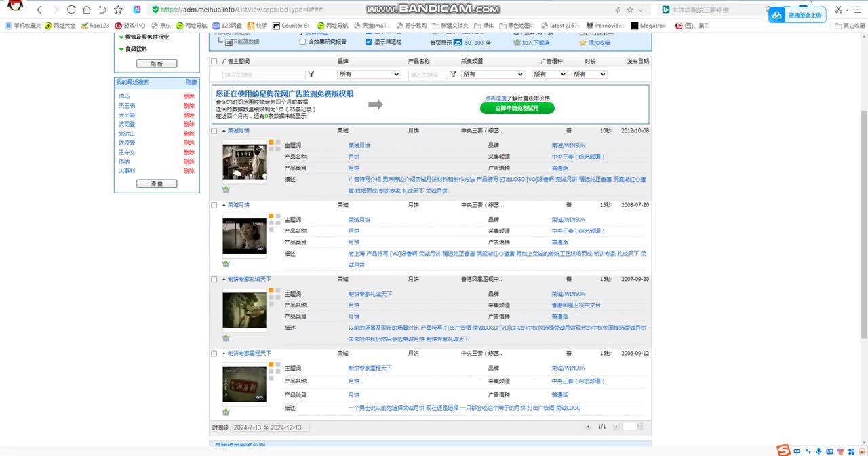Open the 京东 bookmark

click(x=161, y=26)
